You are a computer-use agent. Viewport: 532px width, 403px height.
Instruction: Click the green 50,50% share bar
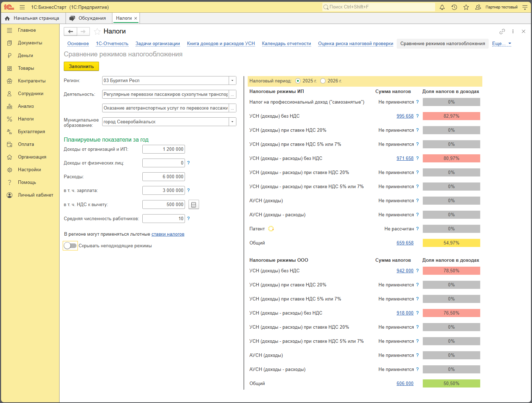451,384
